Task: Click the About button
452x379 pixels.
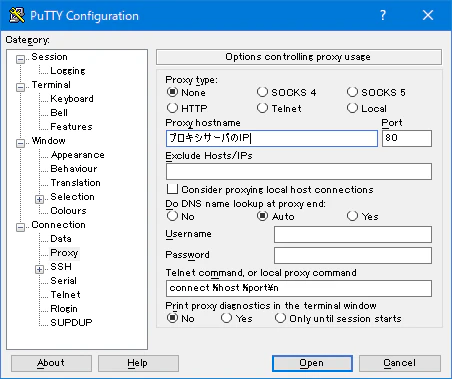Action: point(51,363)
